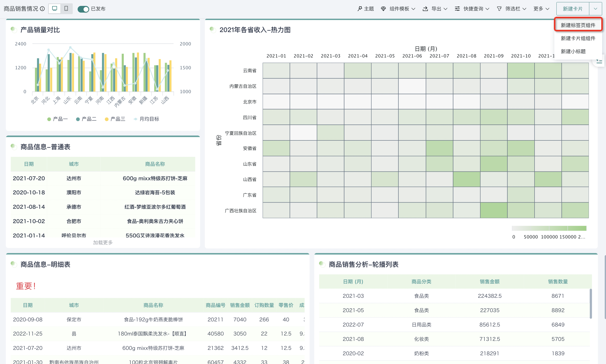Select the 2021-08-14 date cell
The image size is (606, 364).
[29, 207]
